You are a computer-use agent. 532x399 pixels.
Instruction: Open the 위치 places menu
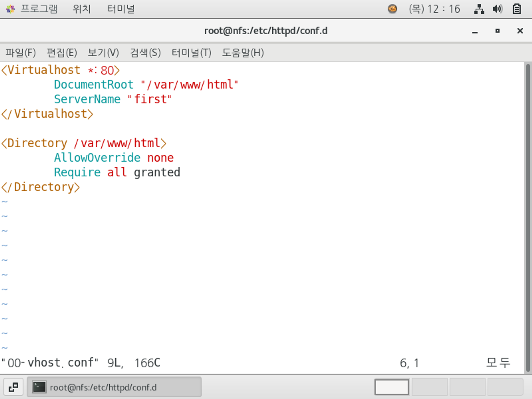click(x=82, y=9)
